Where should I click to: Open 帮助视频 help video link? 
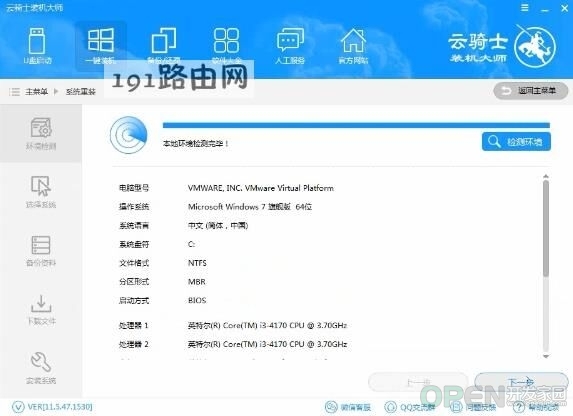(536, 406)
